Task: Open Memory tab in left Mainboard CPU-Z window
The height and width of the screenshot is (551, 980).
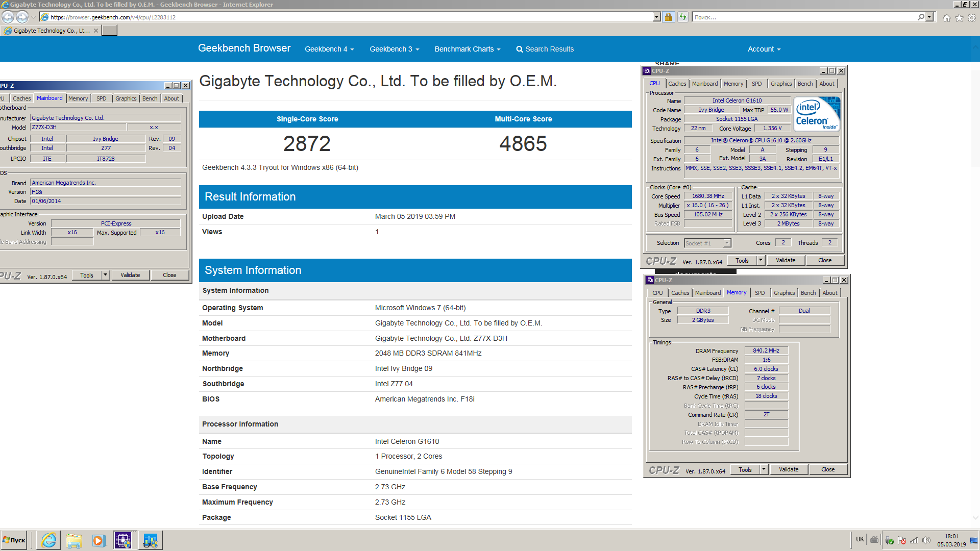Action: point(78,98)
